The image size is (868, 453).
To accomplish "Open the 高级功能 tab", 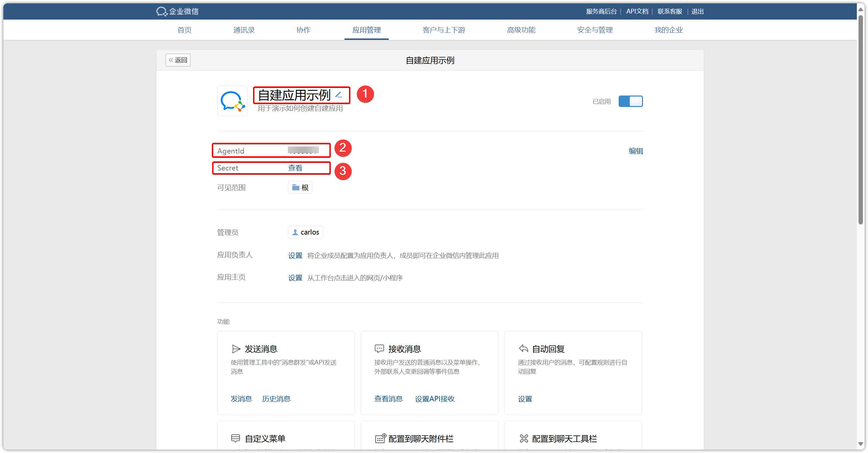I will (x=521, y=30).
